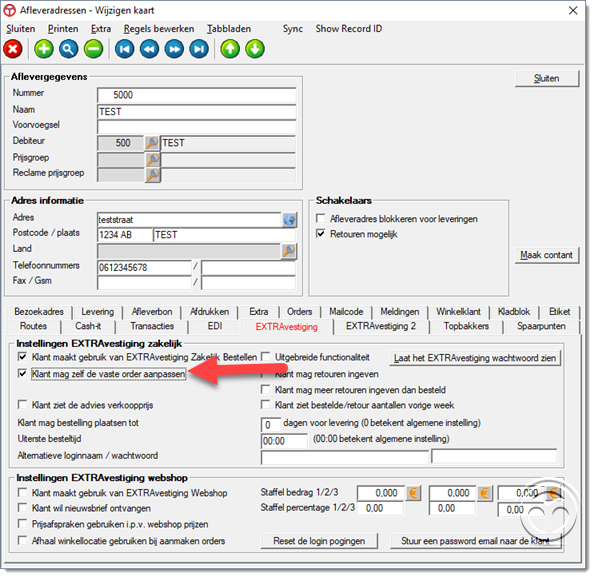Viewport: 594px width, 577px height.
Task: Open the Reclame prijsgroep lookup magnifier
Action: click(x=152, y=175)
